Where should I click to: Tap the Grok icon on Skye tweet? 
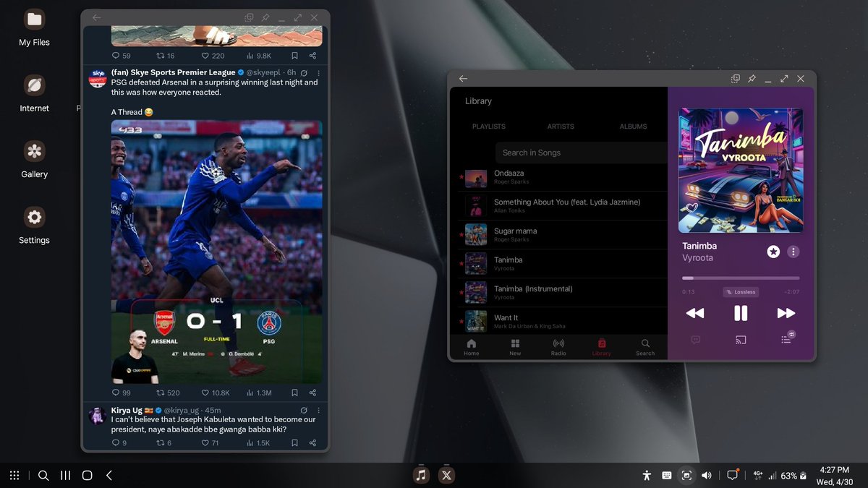(x=305, y=73)
